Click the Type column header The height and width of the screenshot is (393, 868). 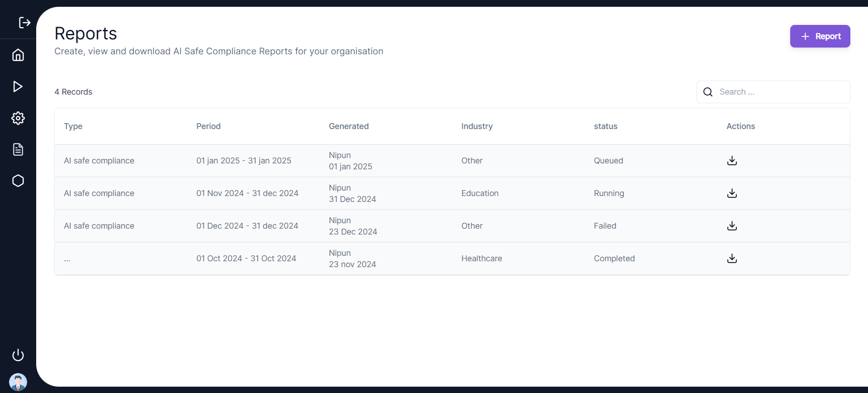[73, 126]
